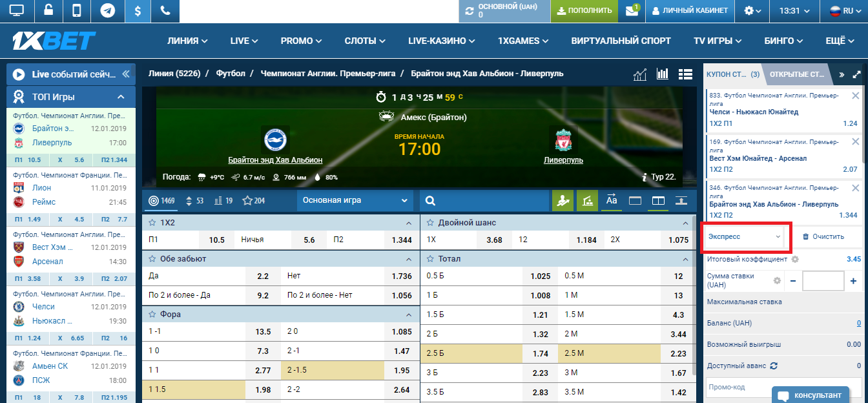Switch to ОТКРЫТЫЕ СТ... coupon tab
Image resolution: width=868 pixels, height=403 pixels.
[x=798, y=74]
